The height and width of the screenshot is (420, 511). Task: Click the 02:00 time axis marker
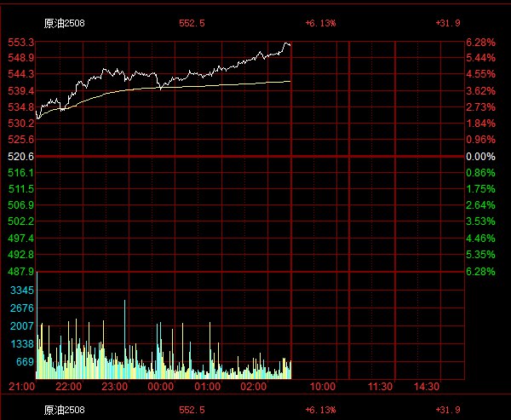point(253,387)
